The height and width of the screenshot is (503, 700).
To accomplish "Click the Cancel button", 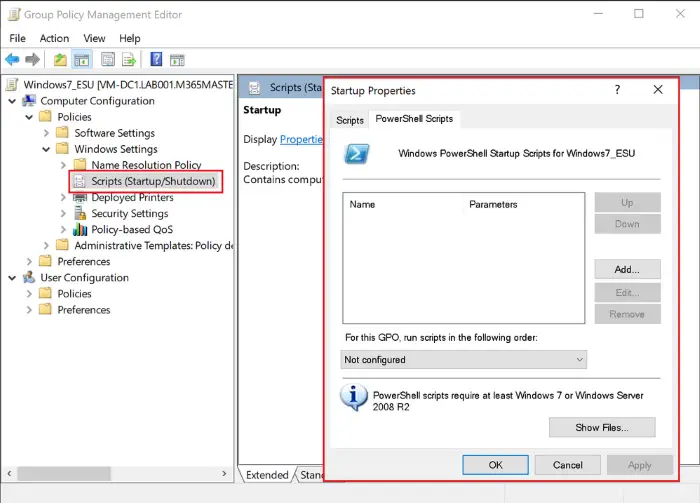I will point(568,465).
